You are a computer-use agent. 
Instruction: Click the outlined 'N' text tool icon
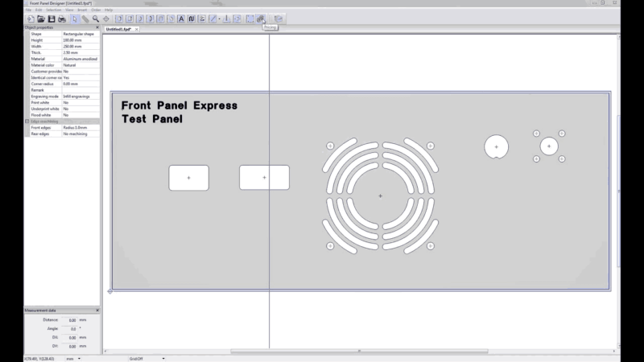tap(192, 19)
